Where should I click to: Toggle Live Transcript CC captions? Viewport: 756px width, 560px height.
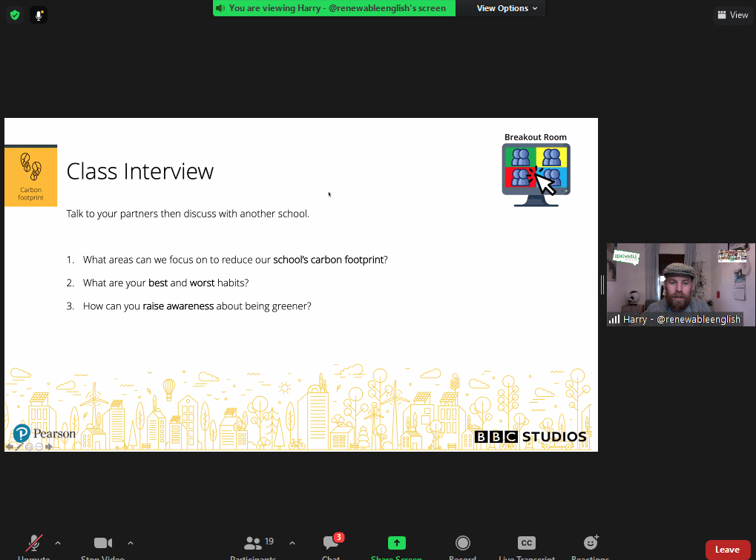pos(526,545)
